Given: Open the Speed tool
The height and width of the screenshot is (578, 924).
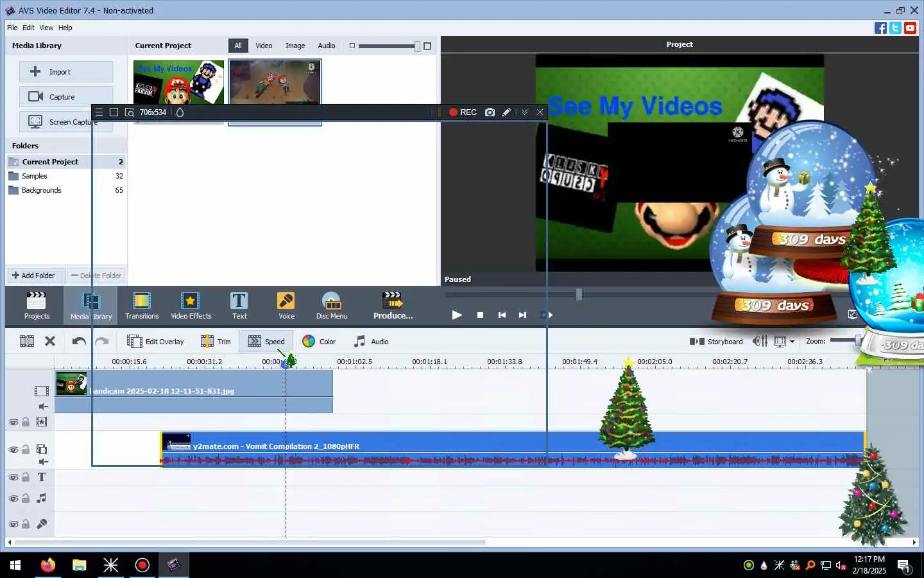Looking at the screenshot, I should tap(266, 341).
